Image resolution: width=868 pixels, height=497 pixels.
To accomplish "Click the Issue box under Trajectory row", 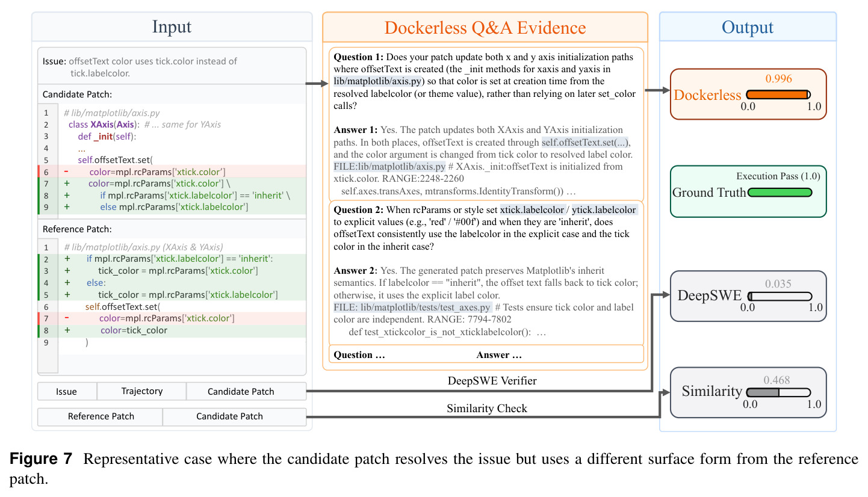I will coord(67,391).
